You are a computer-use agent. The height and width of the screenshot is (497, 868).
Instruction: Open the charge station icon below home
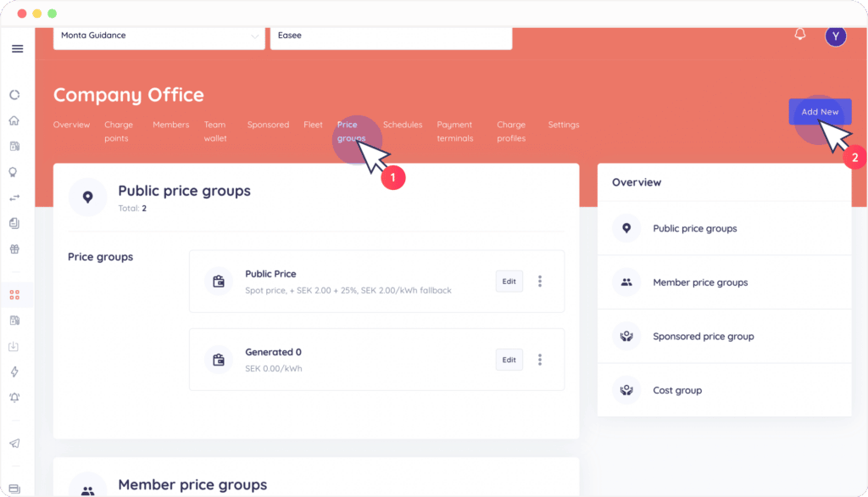tap(15, 146)
